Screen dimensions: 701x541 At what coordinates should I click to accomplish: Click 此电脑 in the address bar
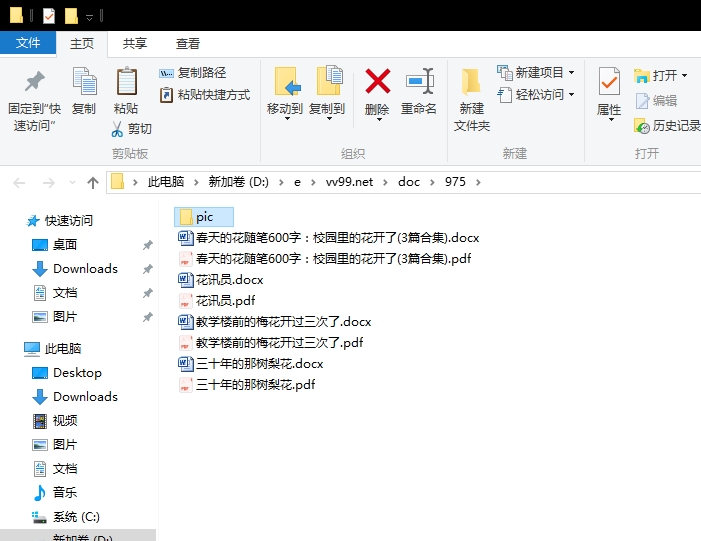pyautogui.click(x=166, y=182)
